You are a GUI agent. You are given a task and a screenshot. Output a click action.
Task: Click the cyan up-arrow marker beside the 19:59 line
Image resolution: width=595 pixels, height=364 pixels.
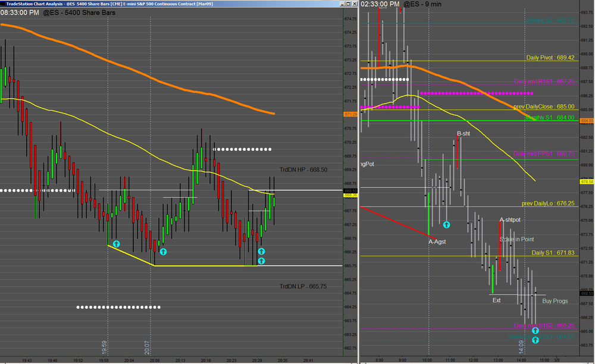(x=116, y=244)
